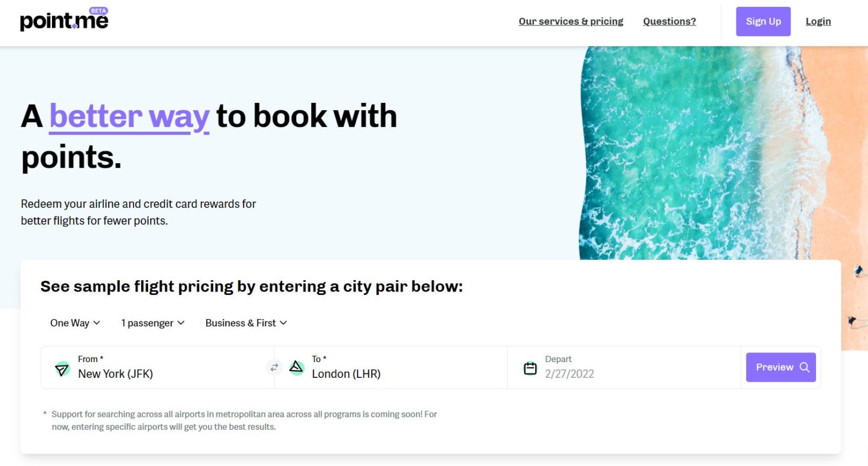Image resolution: width=868 pixels, height=466 pixels.
Task: Click the Sign Up button
Action: (x=763, y=21)
